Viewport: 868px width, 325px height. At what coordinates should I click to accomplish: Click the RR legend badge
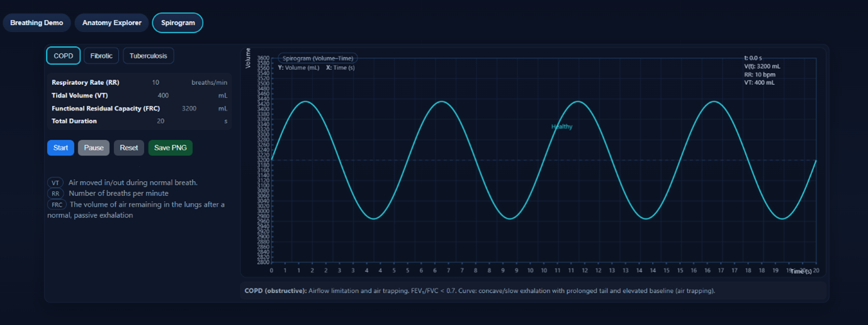pos(55,194)
